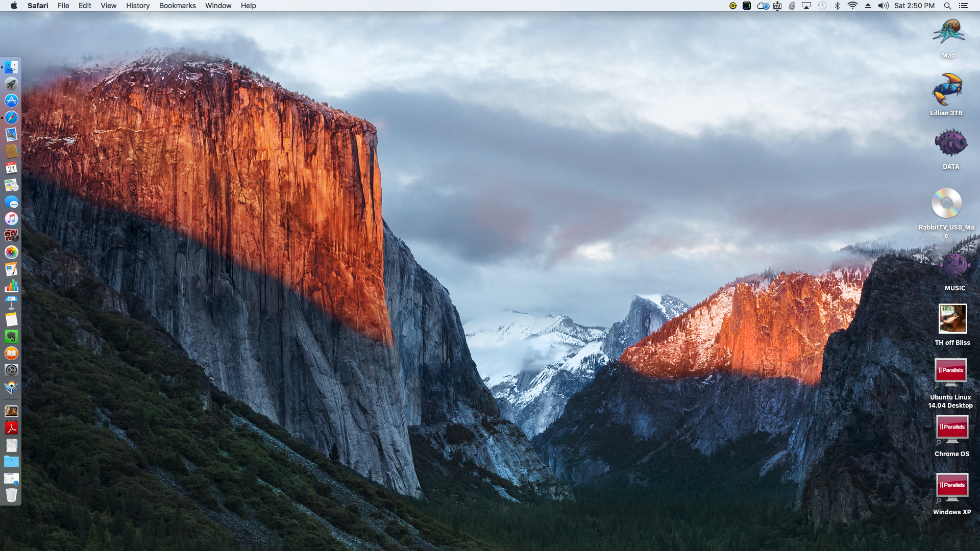Viewport: 980px width, 551px height.
Task: Open the Apple menu
Action: pyautogui.click(x=14, y=6)
